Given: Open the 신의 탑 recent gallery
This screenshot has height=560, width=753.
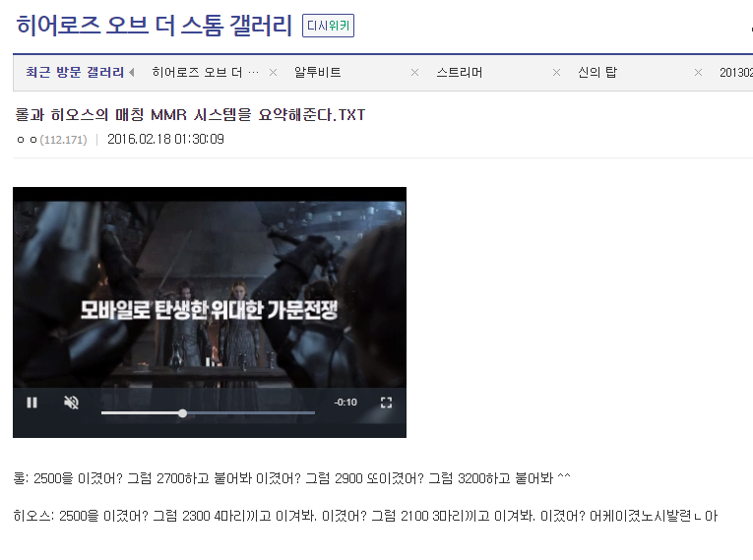Looking at the screenshot, I should (x=597, y=73).
